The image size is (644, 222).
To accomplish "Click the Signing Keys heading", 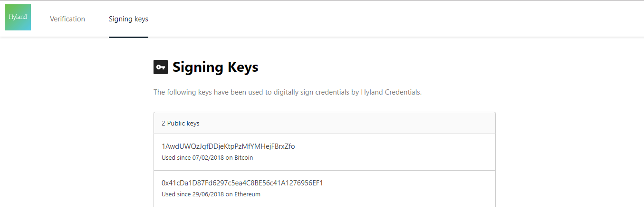I will pyautogui.click(x=215, y=68).
